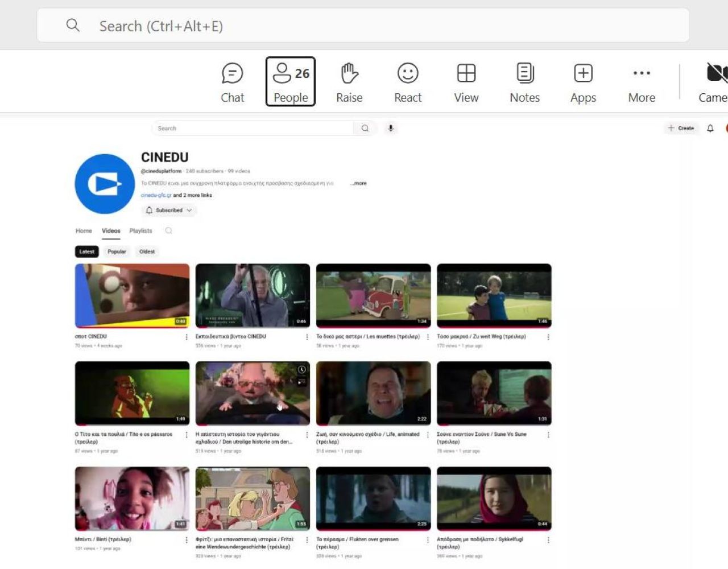Click the Teams search box

363,26
